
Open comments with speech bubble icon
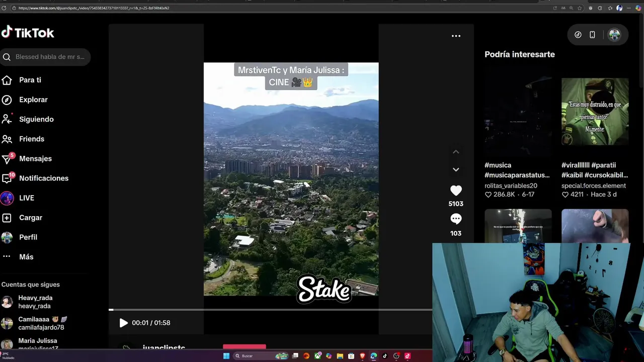[456, 219]
